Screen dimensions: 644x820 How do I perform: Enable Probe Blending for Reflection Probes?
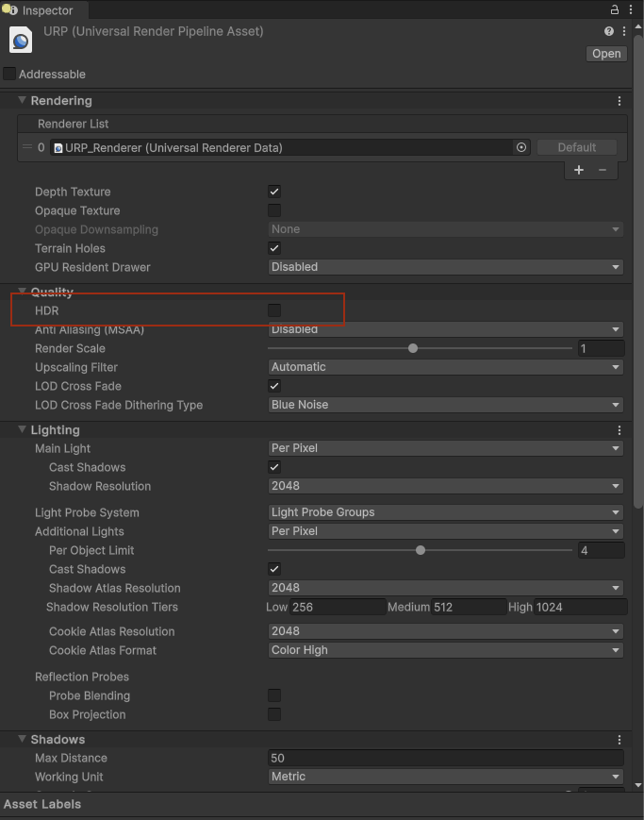[273, 695]
